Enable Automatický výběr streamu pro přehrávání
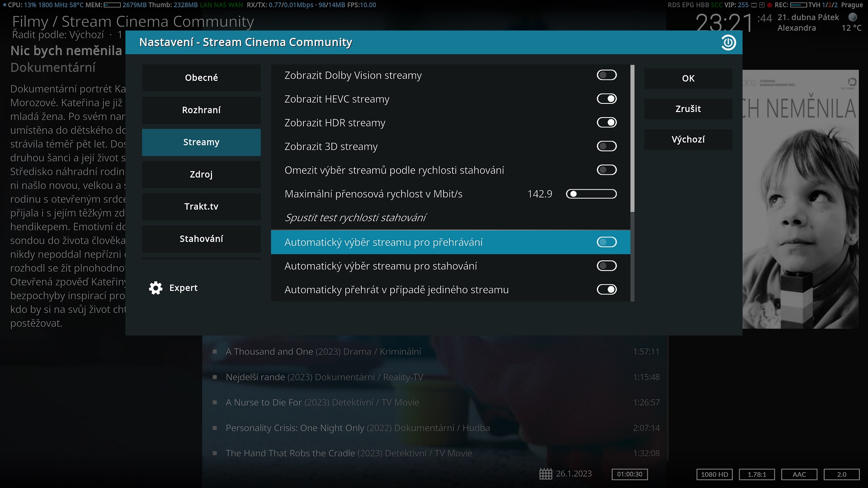 click(606, 242)
